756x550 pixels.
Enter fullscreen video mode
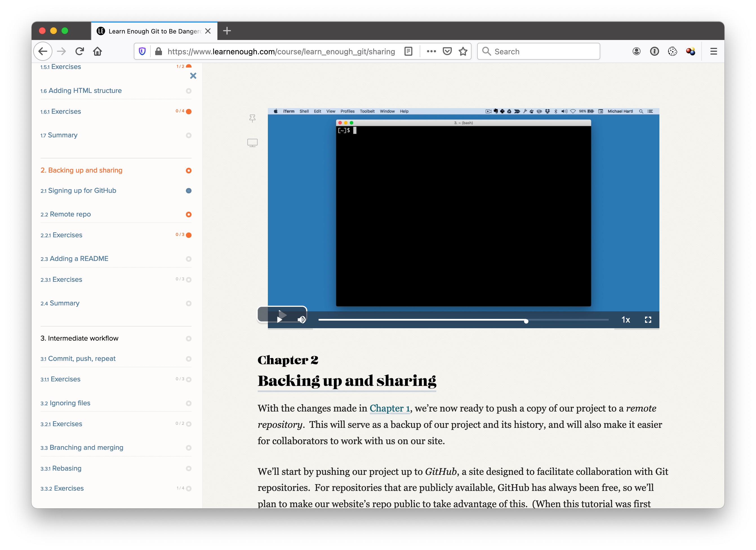[648, 320]
